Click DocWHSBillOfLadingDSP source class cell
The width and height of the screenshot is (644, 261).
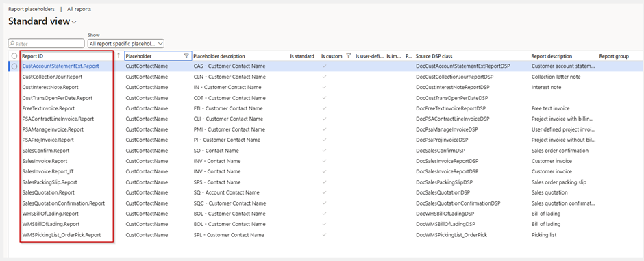tap(445, 214)
